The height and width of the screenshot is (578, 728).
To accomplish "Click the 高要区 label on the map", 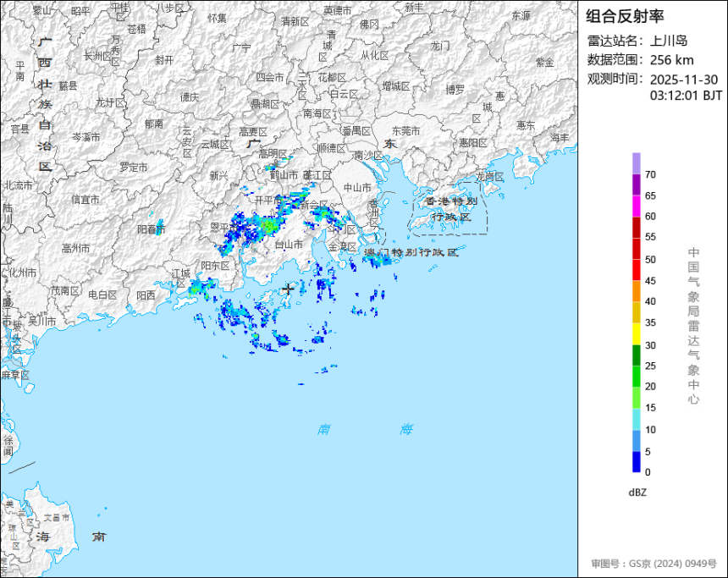I will pos(253,132).
